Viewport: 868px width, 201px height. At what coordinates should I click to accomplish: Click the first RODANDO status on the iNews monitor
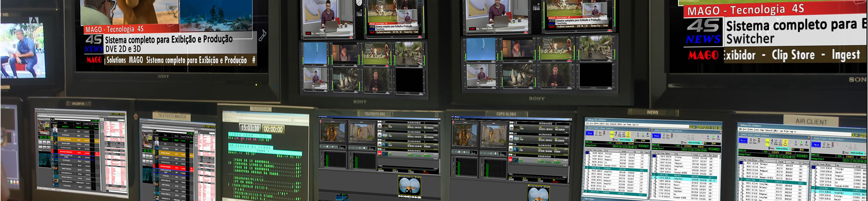[x=644, y=146]
